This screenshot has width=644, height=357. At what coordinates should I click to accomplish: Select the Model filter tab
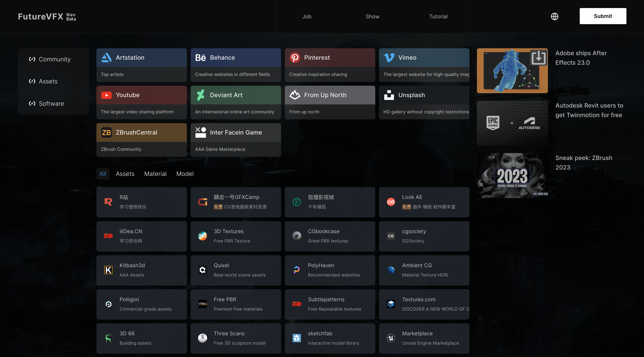(x=185, y=174)
